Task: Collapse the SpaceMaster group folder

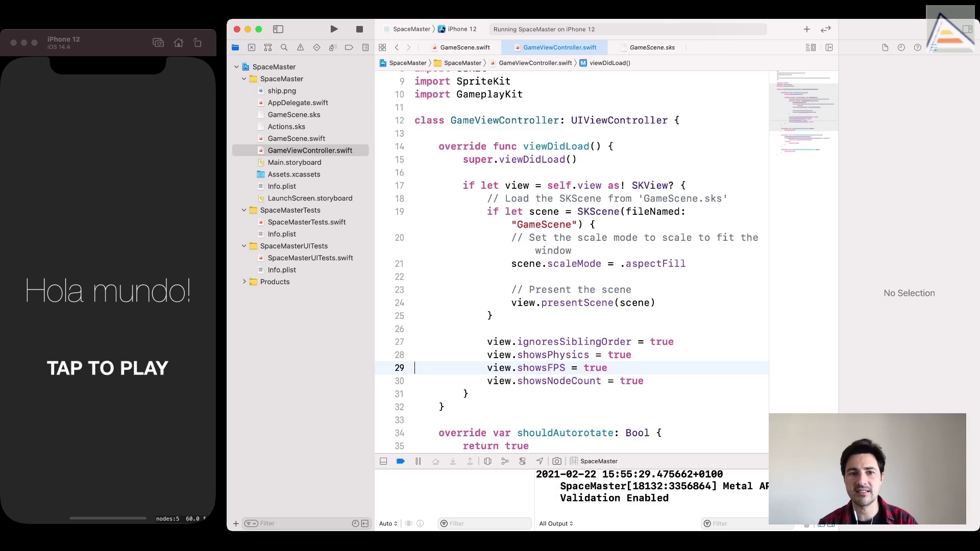Action: [244, 79]
